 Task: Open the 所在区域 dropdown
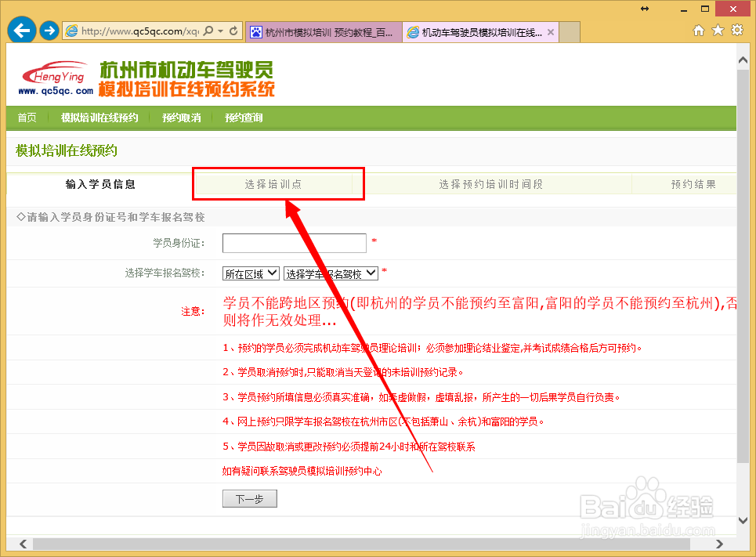pos(251,273)
